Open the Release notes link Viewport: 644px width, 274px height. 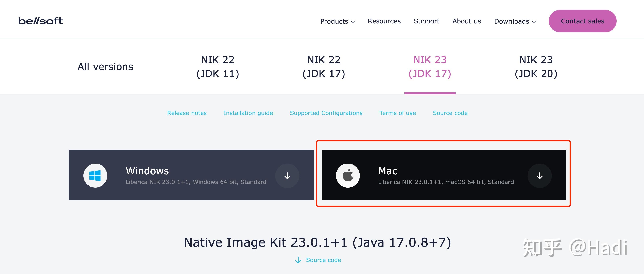coord(187,113)
